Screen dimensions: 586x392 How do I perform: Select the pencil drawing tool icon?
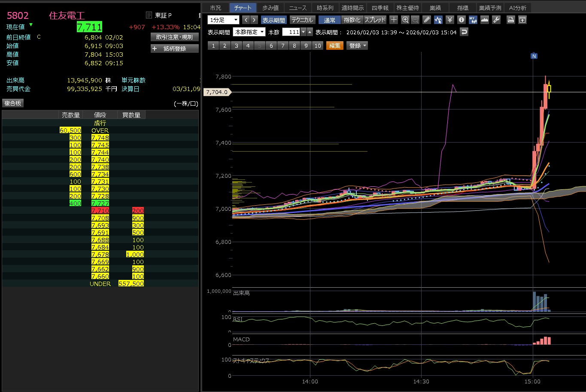pos(426,20)
